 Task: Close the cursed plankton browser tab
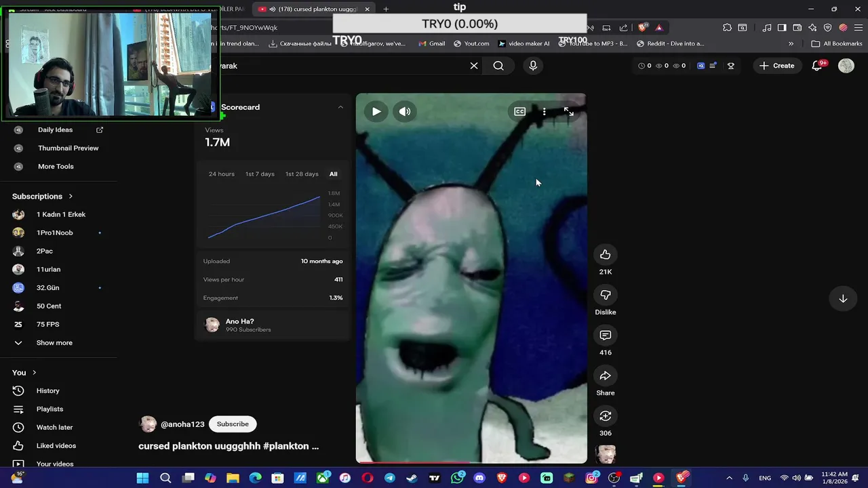click(x=367, y=9)
